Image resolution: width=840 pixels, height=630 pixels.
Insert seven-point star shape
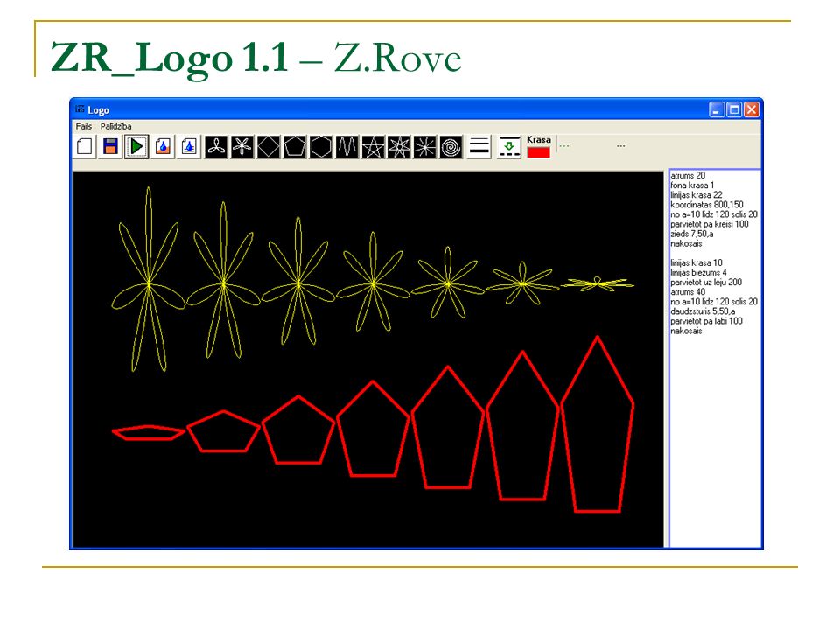tap(399, 146)
